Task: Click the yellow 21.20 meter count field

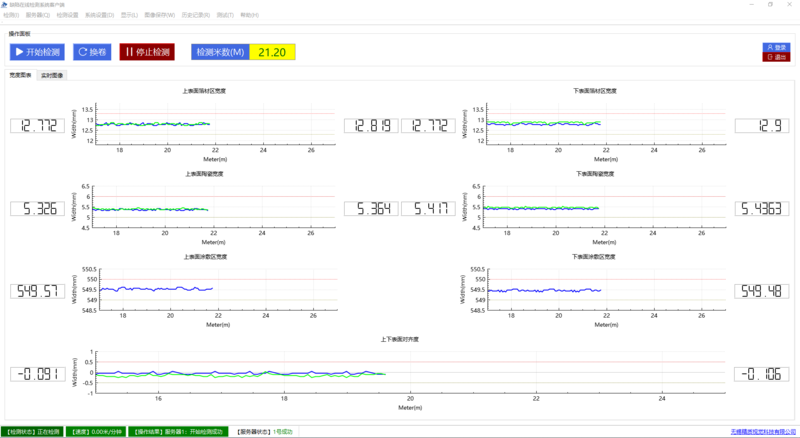Action: pos(272,52)
